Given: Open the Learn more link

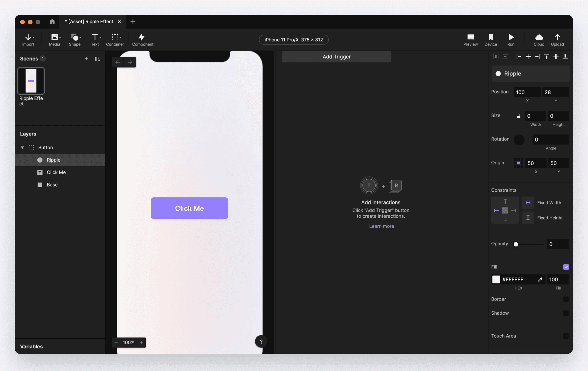Looking at the screenshot, I should (381, 226).
